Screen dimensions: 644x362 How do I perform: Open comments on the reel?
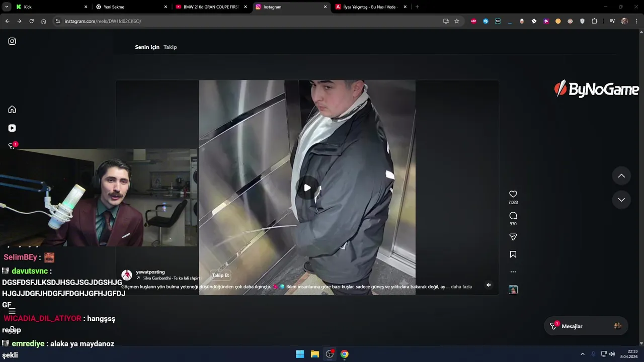coord(513,216)
